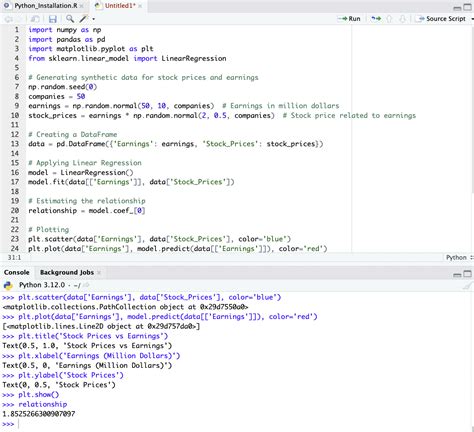The image size is (474, 432).
Task: Run the current line with Run button
Action: point(350,19)
